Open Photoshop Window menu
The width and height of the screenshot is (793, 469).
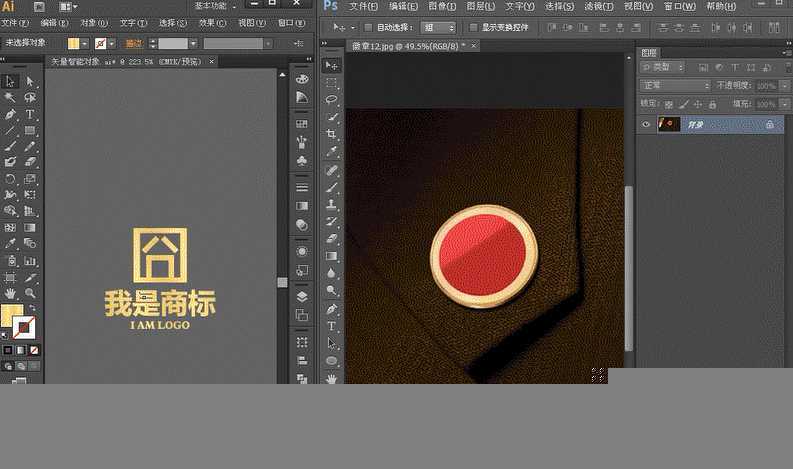(x=680, y=7)
